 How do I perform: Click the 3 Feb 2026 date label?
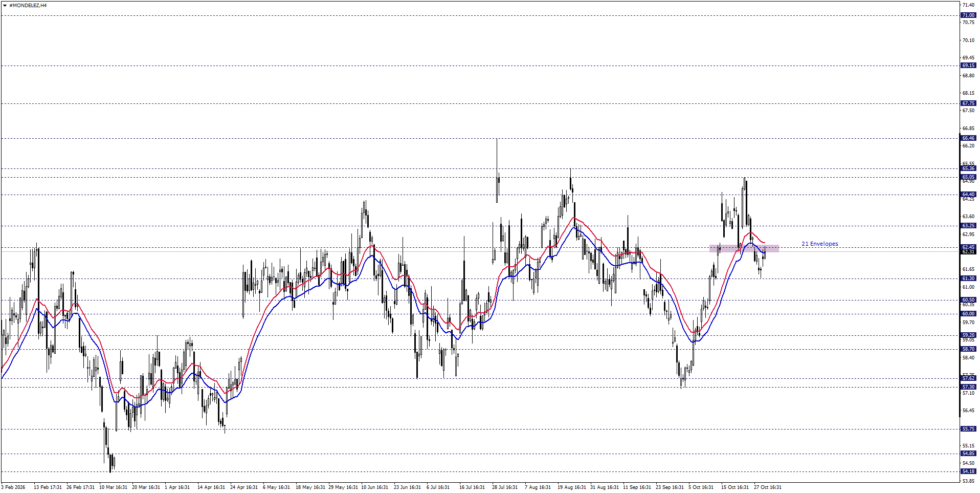coord(13,487)
